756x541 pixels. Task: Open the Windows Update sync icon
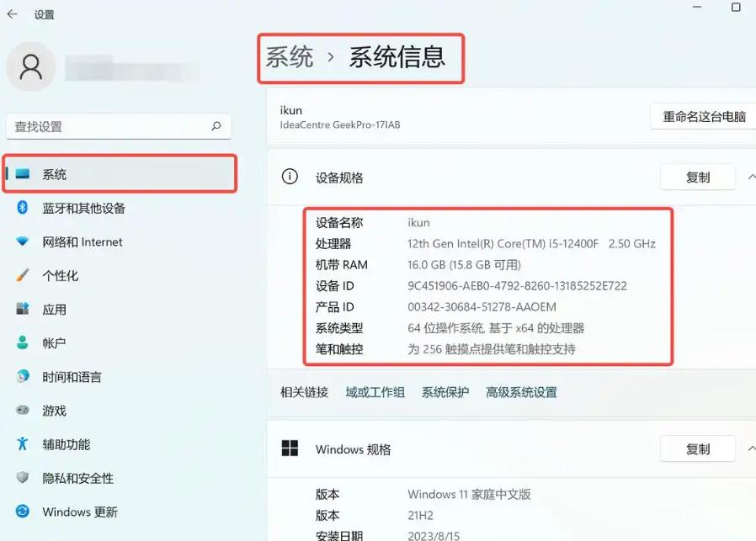[x=22, y=512]
